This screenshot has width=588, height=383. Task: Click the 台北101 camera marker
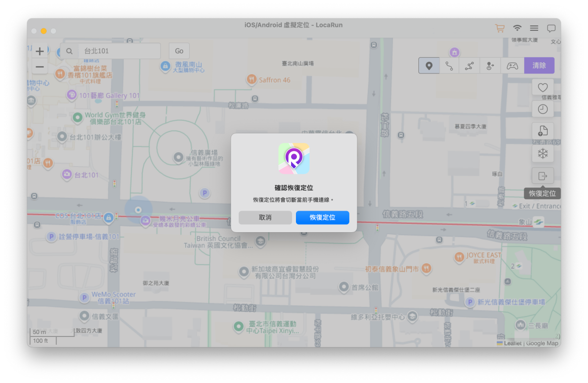[x=67, y=174]
